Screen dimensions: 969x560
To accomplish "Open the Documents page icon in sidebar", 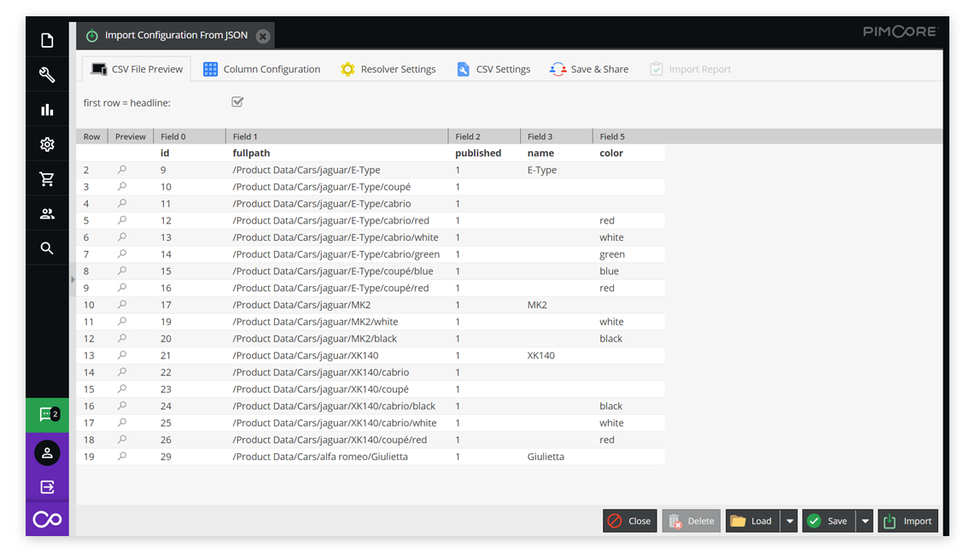I will [x=47, y=39].
